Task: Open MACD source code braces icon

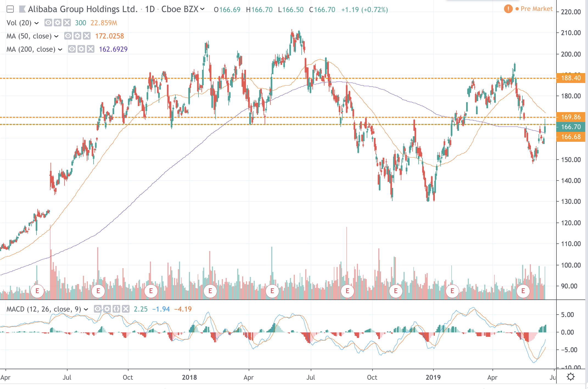Action: click(x=116, y=309)
